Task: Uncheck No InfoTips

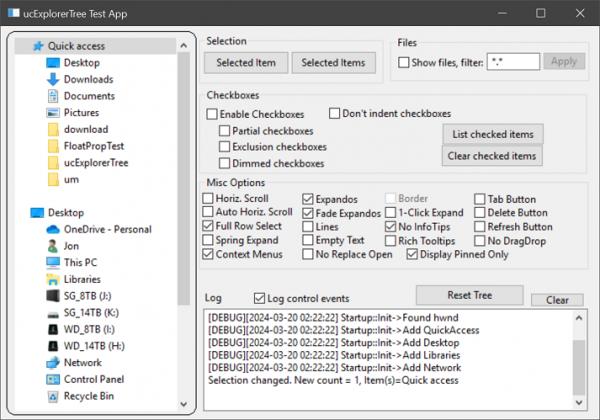Action: pos(390,227)
